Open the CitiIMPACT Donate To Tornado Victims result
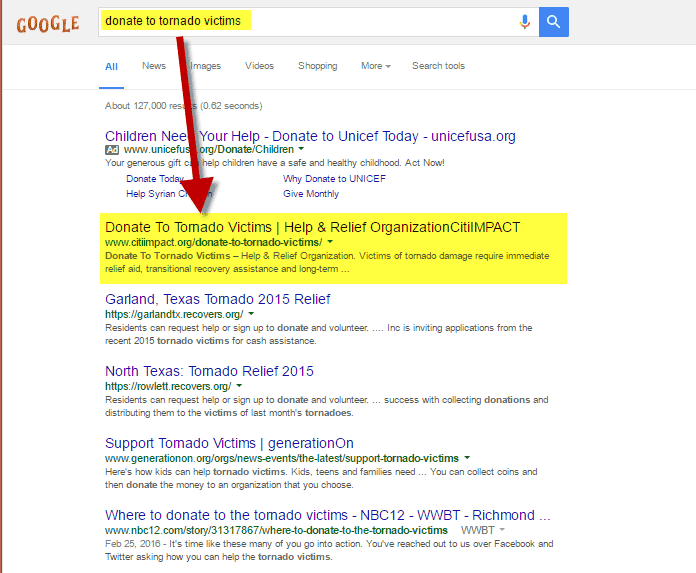The height and width of the screenshot is (573, 696). tap(312, 227)
